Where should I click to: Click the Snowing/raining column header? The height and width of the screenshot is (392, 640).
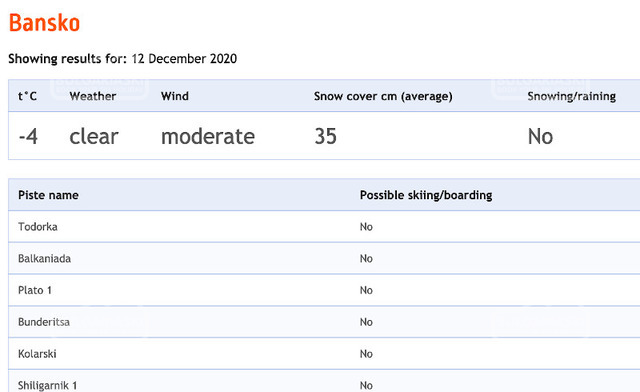coord(571,96)
